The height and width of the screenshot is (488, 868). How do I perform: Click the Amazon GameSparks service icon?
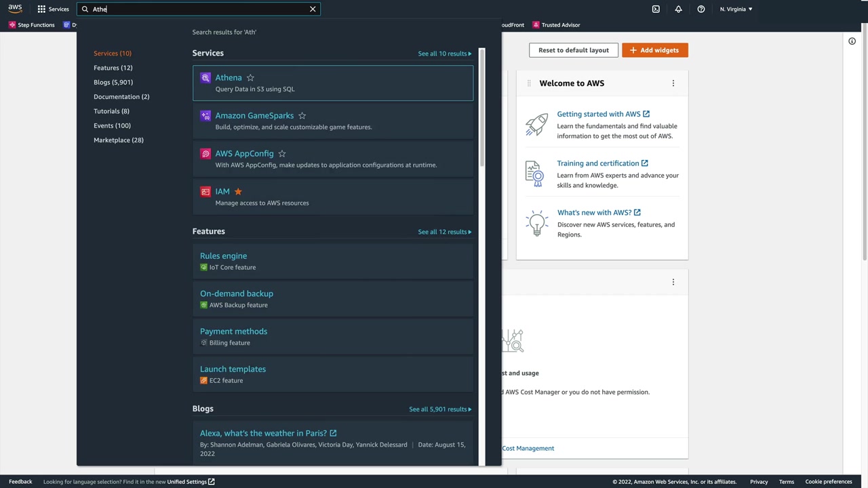pos(205,116)
